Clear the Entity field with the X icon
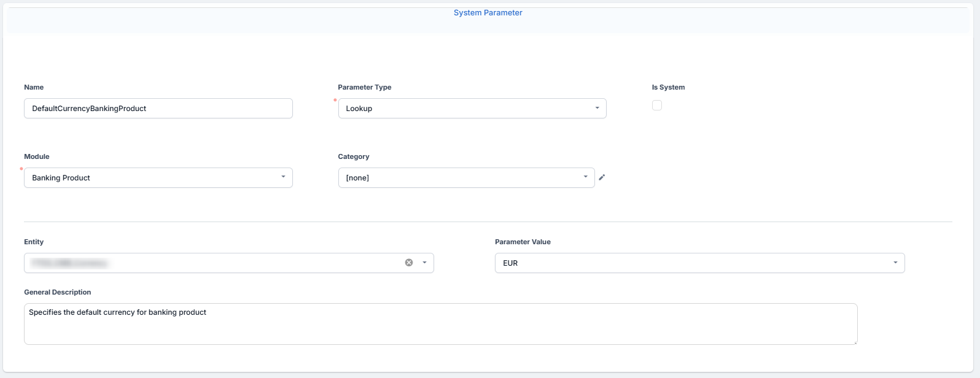The image size is (980, 378). tap(409, 263)
